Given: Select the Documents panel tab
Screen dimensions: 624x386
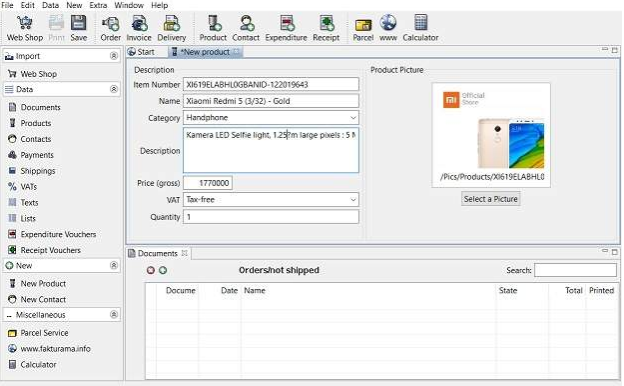Looking at the screenshot, I should tap(158, 253).
